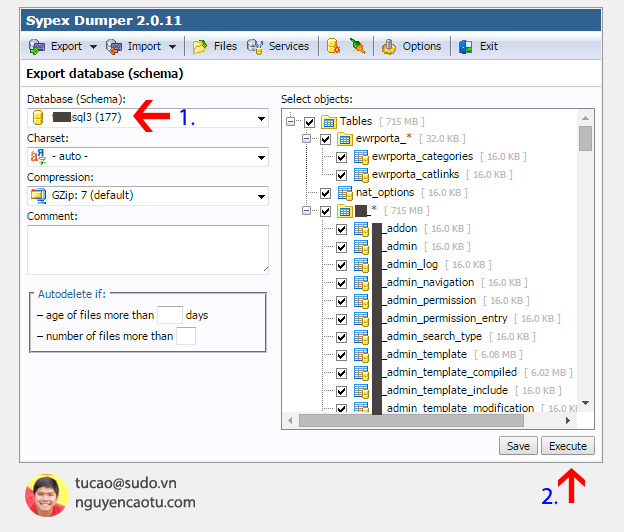
Task: Click the scroll down arrow of objects list
Action: tap(585, 403)
